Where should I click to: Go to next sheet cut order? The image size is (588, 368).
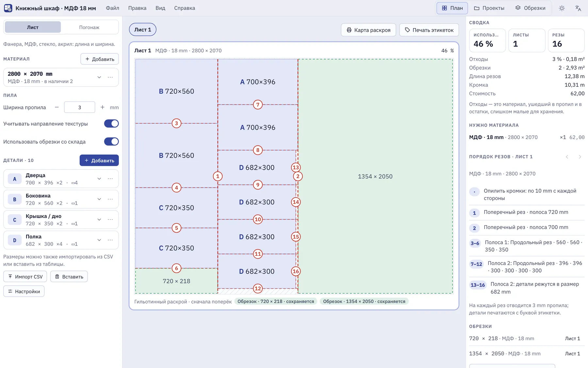pos(580,157)
